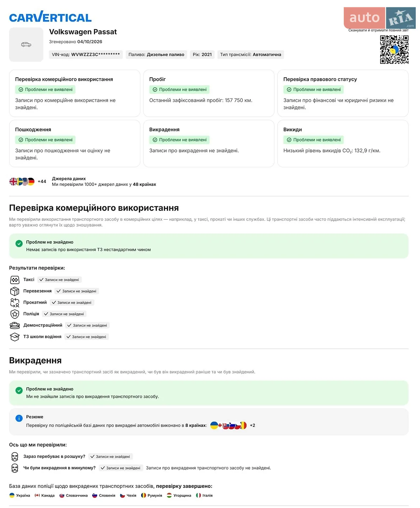Screen dimensions: 420x508
Task: Click the Україна flag in police database list
Action: (12, 495)
